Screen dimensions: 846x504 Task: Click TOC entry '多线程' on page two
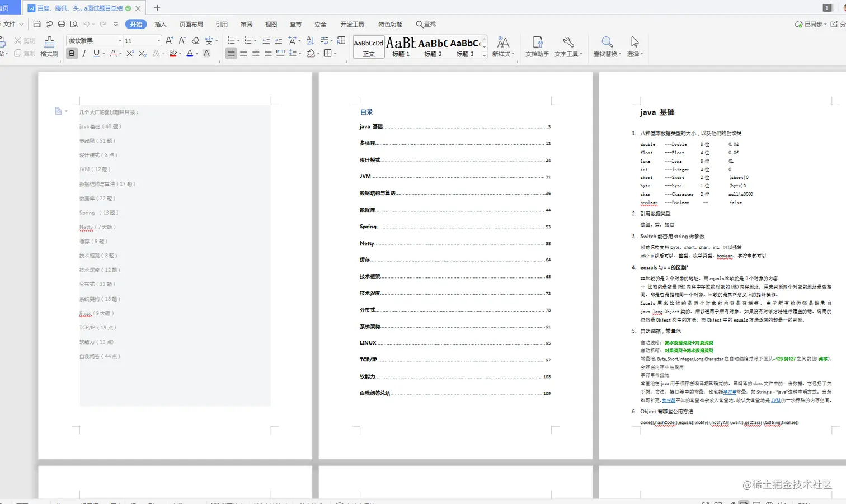(368, 143)
